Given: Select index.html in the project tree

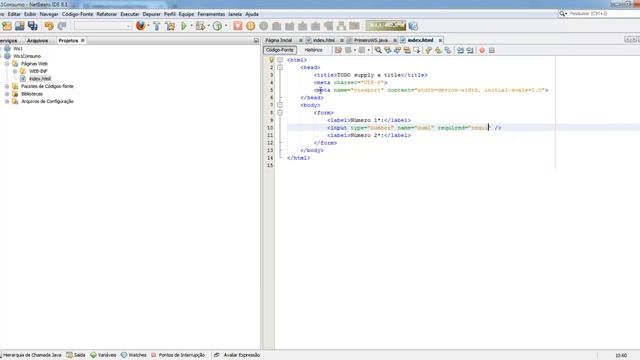Looking at the screenshot, I should point(40,79).
